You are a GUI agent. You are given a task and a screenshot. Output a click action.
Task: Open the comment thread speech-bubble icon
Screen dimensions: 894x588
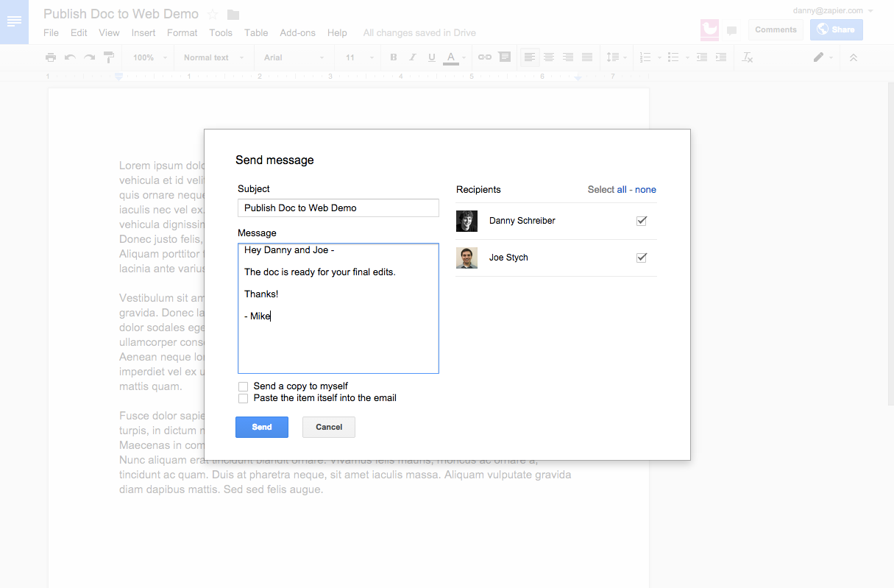coord(731,30)
